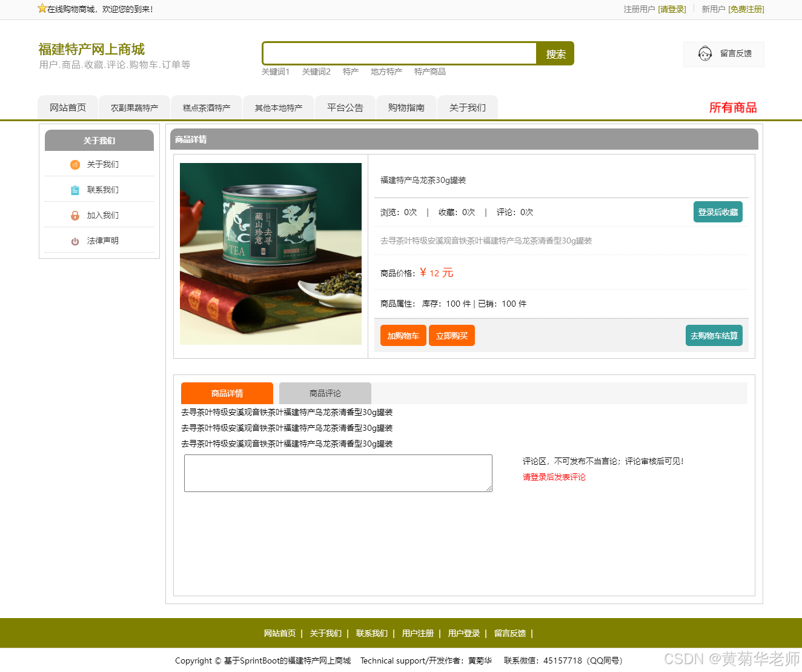Click 网站首页 in the footer bar

[280, 633]
